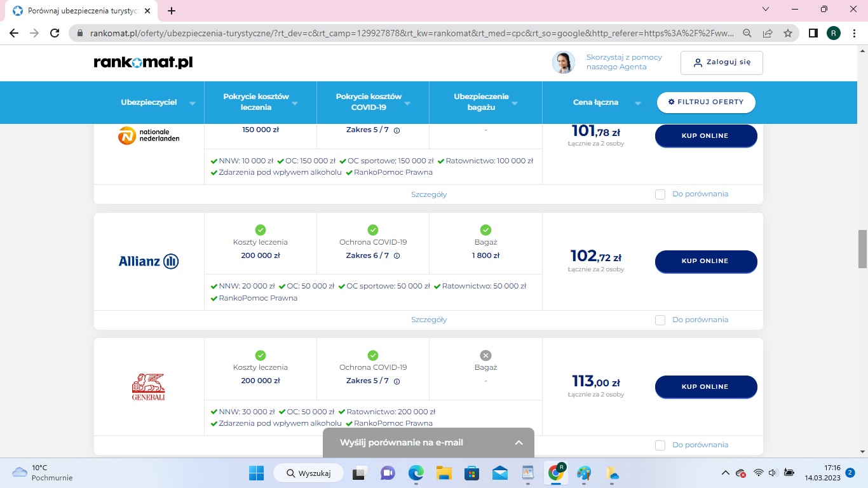Open the Windows Start menu
Viewport: 868px width, 488px height.
[x=257, y=473]
